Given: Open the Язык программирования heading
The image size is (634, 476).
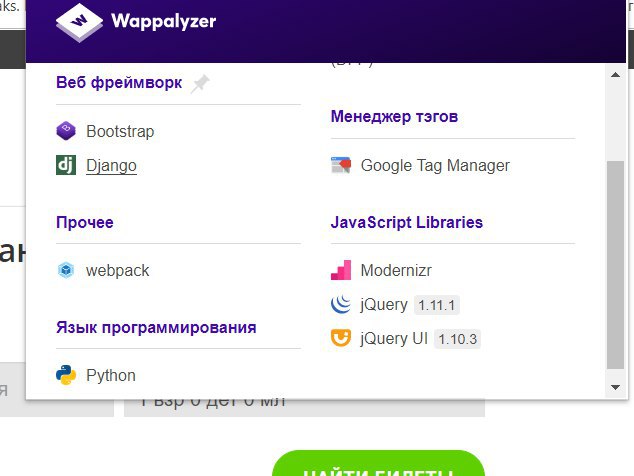Looking at the screenshot, I should 156,328.
